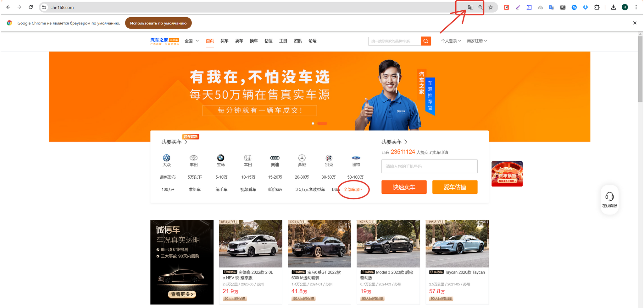Image resolution: width=644 pixels, height=308 pixels.
Task: Expand the 个人登录 dropdown
Action: pyautogui.click(x=451, y=41)
